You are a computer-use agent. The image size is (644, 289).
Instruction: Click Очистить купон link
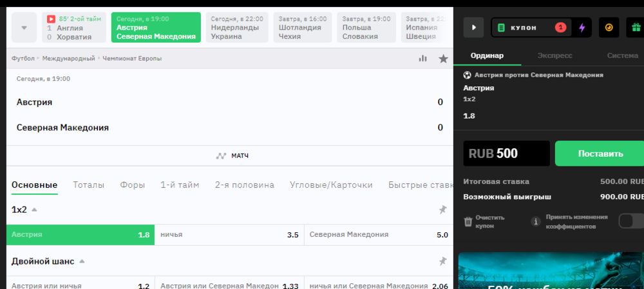[490, 221]
